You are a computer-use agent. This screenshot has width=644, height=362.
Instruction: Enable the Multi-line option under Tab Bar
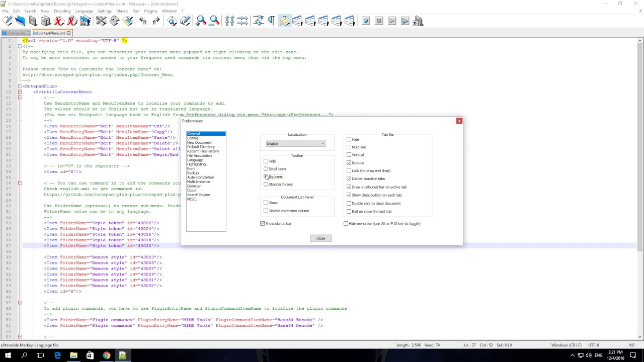tap(349, 147)
